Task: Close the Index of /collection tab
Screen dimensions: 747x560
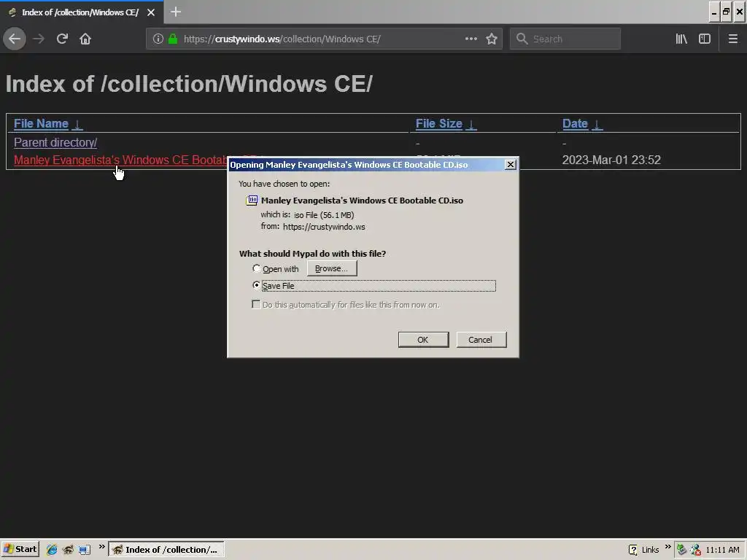Action: (x=151, y=12)
